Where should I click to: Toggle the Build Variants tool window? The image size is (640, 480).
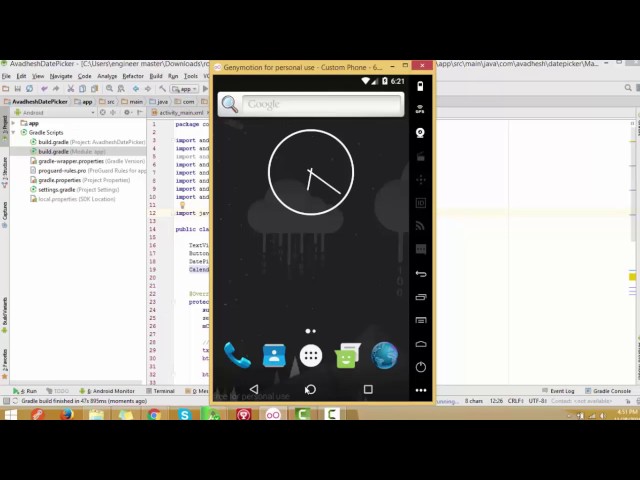tap(4, 315)
